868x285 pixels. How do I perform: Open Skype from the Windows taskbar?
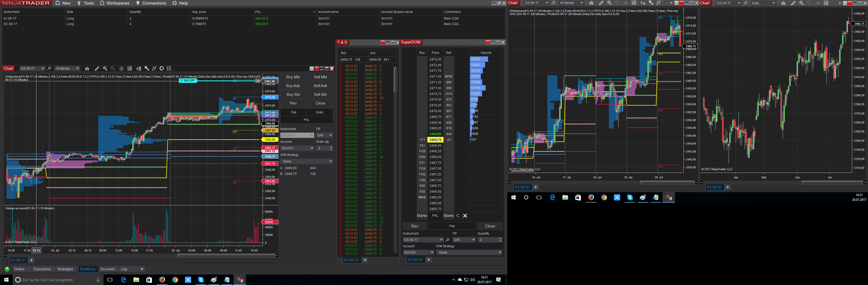click(x=201, y=280)
